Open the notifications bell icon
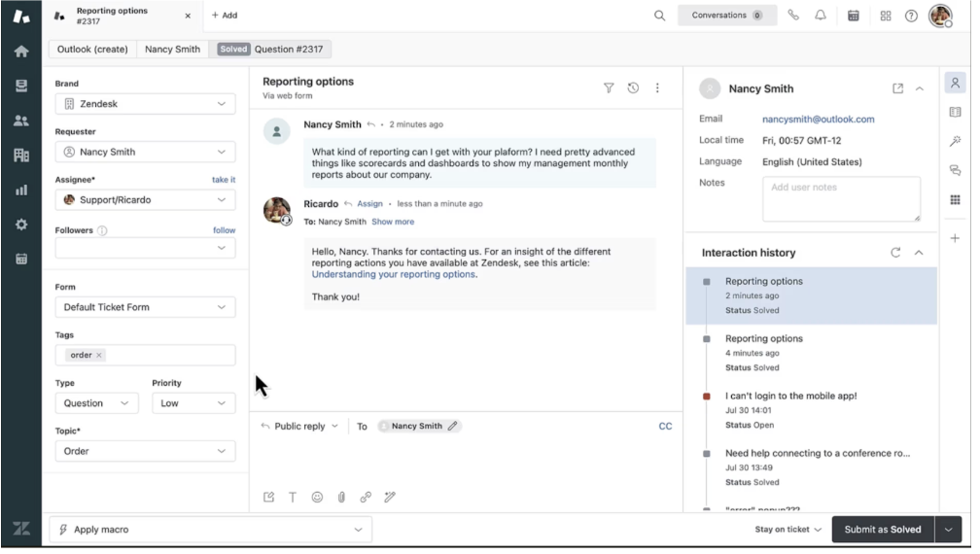This screenshot has height=554, width=980. click(821, 16)
